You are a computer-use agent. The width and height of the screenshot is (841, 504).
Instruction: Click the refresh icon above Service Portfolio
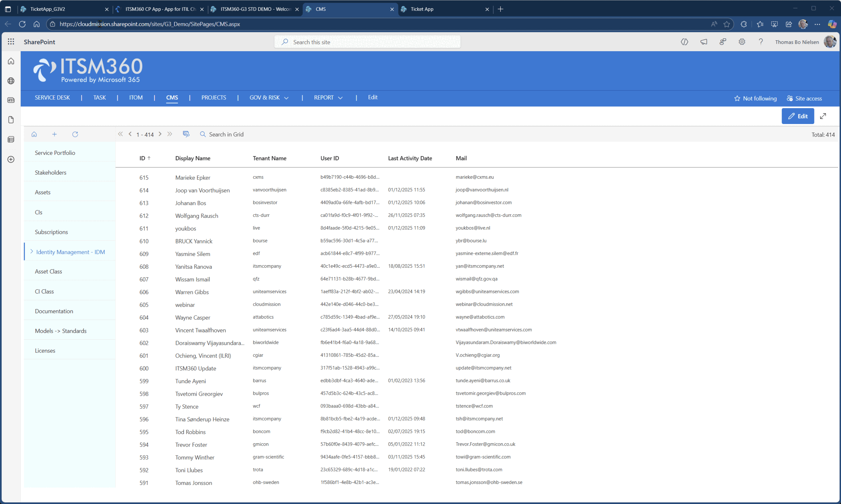click(x=75, y=134)
